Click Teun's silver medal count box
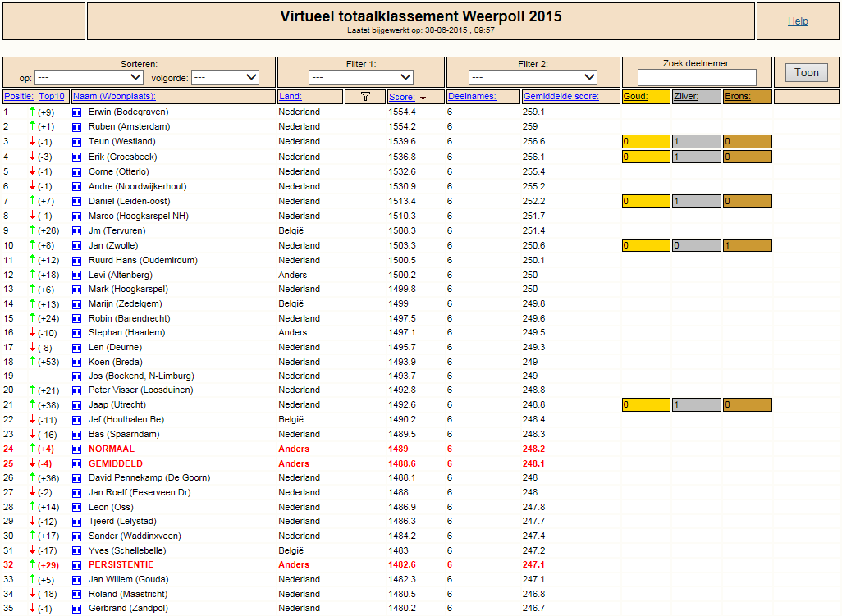842x616 pixels. [x=697, y=142]
